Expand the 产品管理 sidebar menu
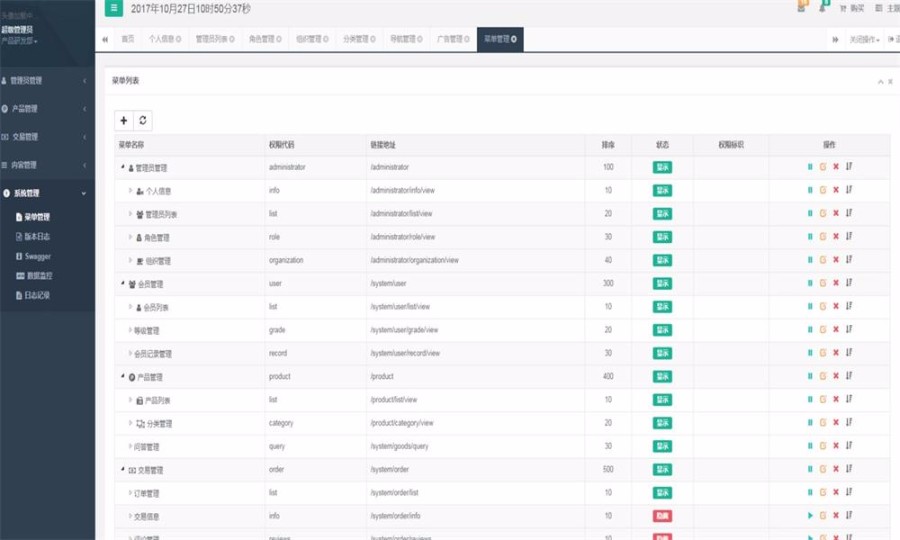 coord(47,109)
